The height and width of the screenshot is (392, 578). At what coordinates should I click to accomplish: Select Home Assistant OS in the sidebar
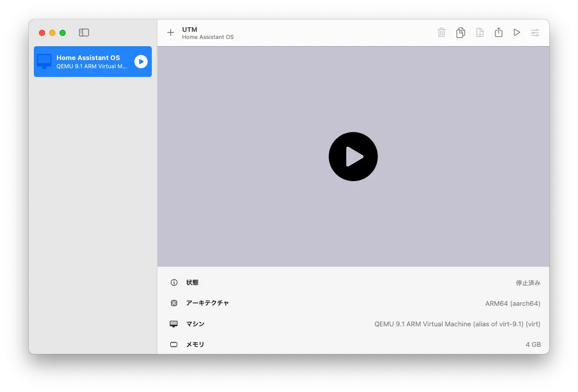tap(93, 62)
